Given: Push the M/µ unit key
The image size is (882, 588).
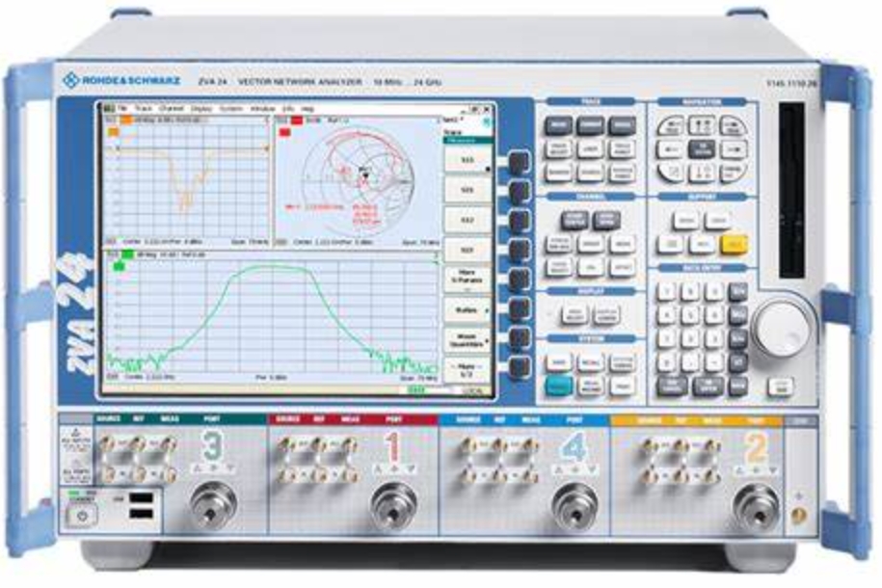Looking at the screenshot, I should tap(737, 315).
